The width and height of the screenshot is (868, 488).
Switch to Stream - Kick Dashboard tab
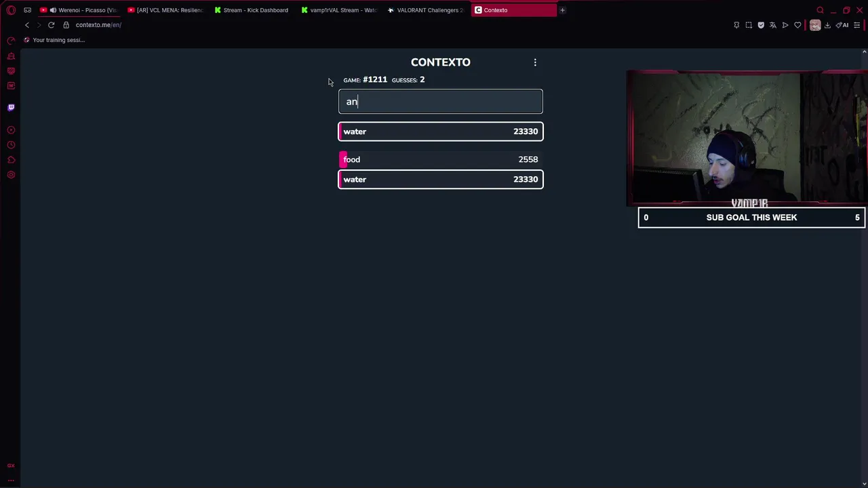(252, 10)
